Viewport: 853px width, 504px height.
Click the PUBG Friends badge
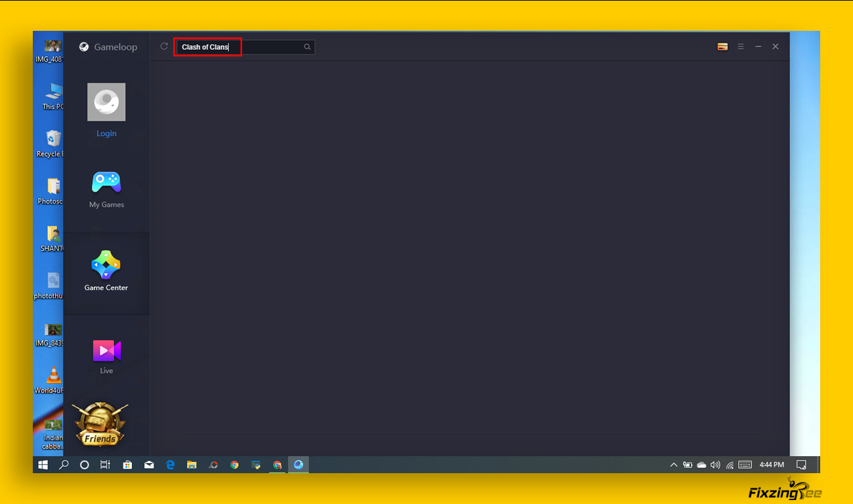[100, 425]
